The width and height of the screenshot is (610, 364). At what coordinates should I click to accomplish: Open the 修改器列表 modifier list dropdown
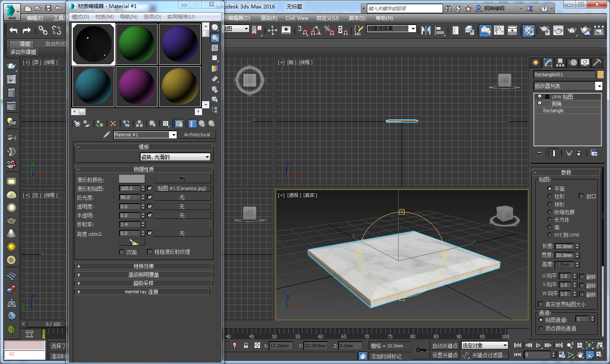pyautogui.click(x=568, y=86)
